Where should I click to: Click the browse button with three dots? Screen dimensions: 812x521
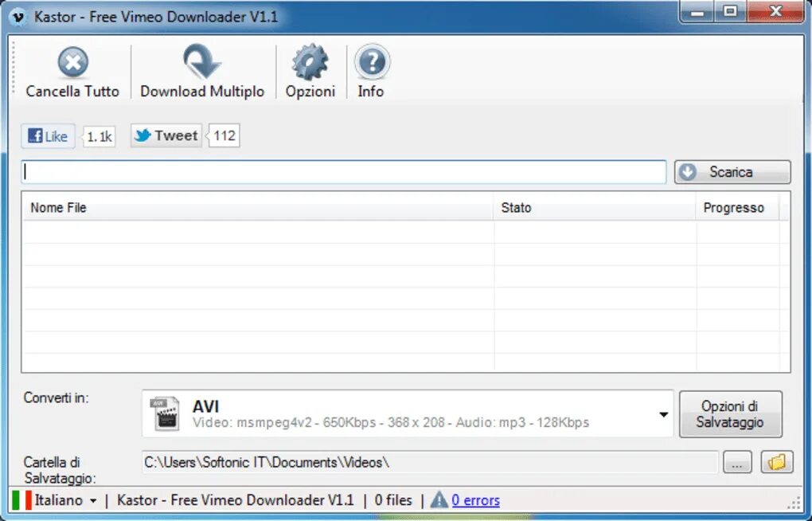coord(737,462)
